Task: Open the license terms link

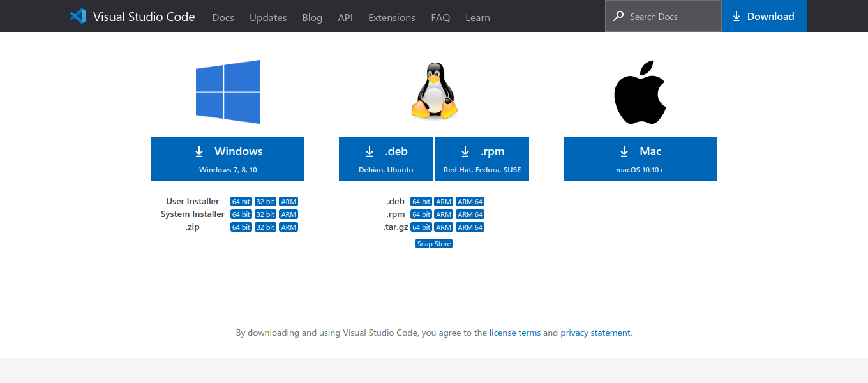Action: pos(515,333)
